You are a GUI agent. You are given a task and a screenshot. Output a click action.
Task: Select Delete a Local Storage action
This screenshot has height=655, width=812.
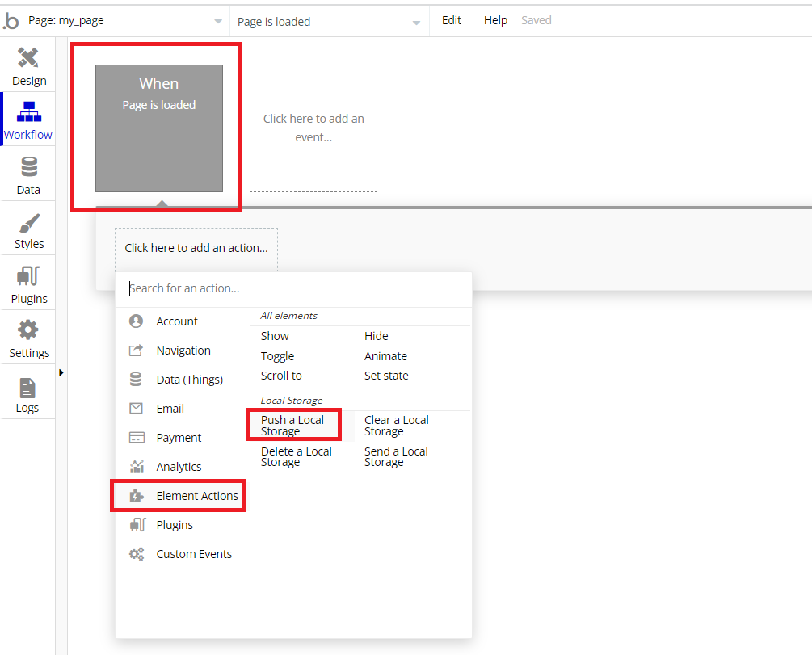tap(297, 456)
